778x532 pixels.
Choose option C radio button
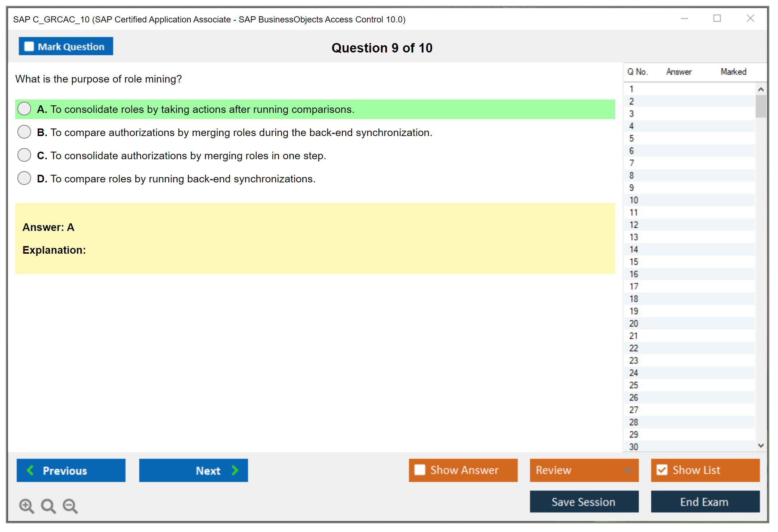click(24, 155)
